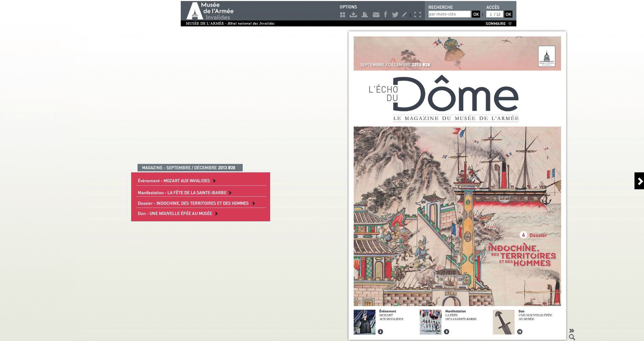Expand the SOMMAIRE dropdown
The height and width of the screenshot is (341, 644).
(499, 23)
